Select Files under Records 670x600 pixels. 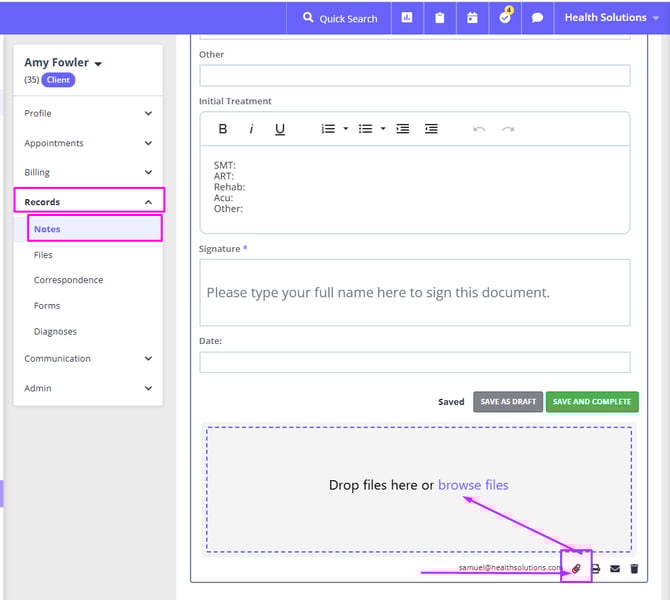tap(43, 255)
